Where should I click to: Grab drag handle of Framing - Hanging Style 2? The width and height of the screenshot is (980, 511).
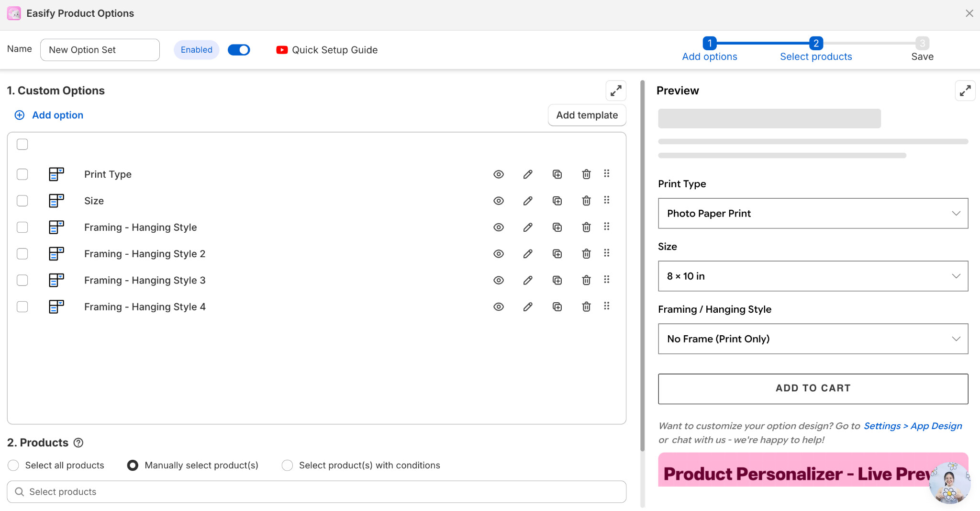607,253
